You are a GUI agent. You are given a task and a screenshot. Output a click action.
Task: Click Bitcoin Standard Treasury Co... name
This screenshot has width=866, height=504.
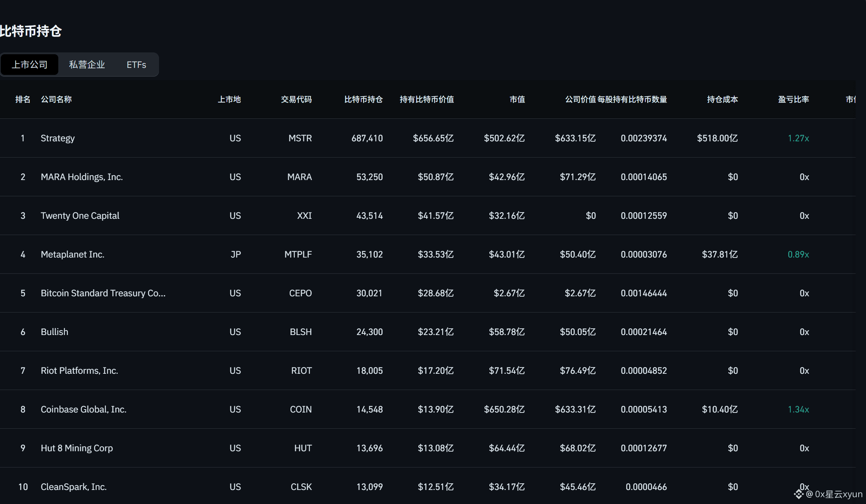(x=103, y=293)
